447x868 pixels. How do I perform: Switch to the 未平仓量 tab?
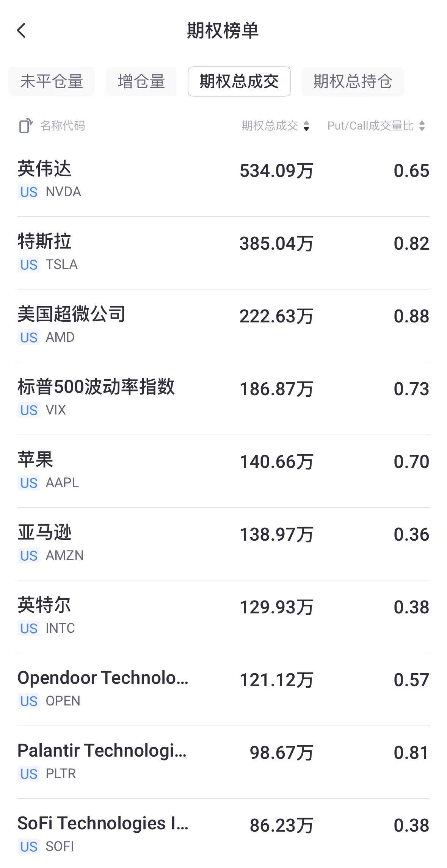(52, 81)
